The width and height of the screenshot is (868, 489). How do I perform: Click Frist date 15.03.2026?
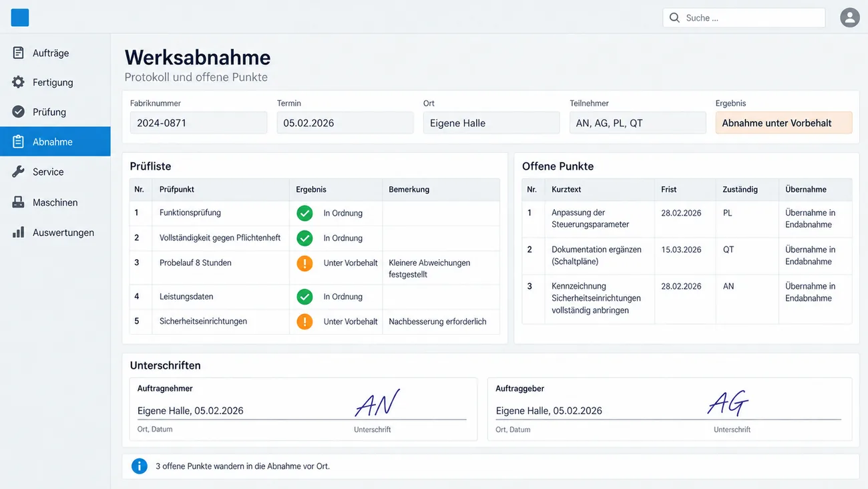pos(681,250)
